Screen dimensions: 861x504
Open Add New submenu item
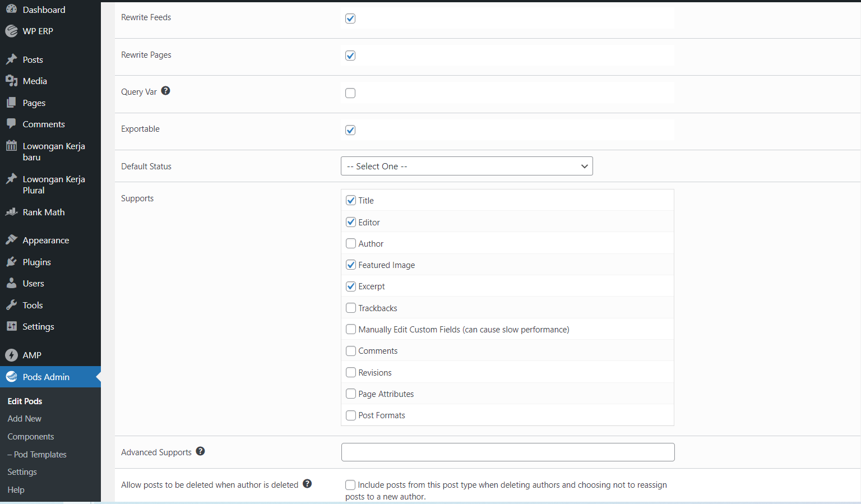click(24, 419)
